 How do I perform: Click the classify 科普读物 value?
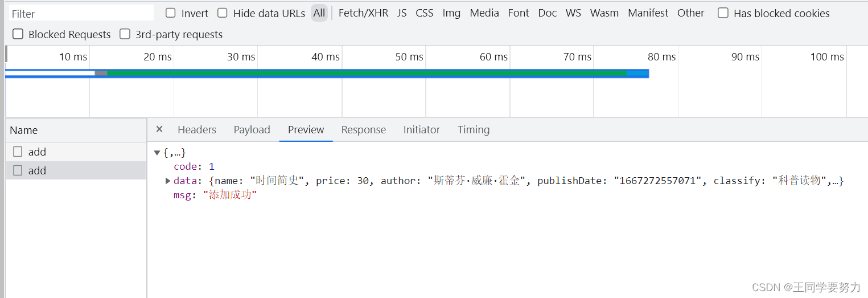pyautogui.click(x=800, y=181)
